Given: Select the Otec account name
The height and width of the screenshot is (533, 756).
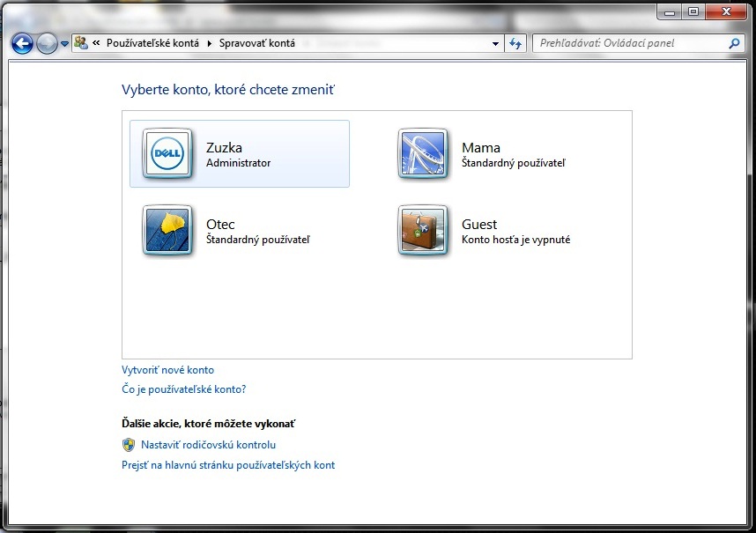Looking at the screenshot, I should [220, 224].
